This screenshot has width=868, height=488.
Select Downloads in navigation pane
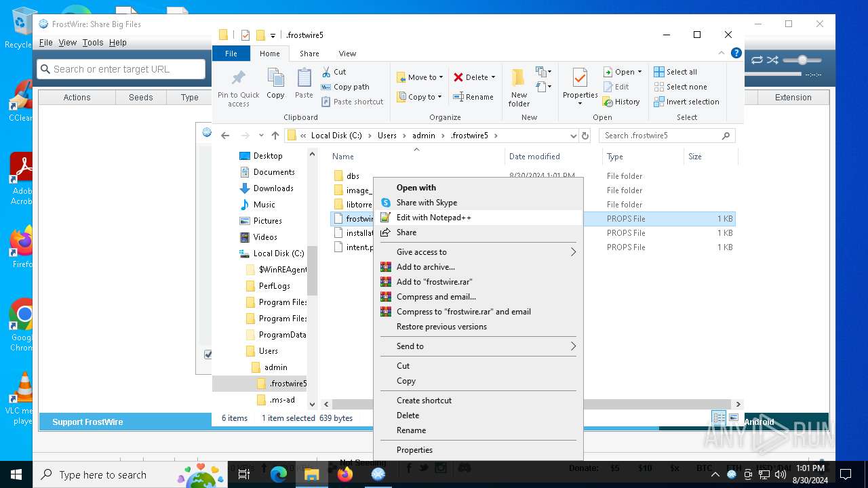tap(273, 188)
